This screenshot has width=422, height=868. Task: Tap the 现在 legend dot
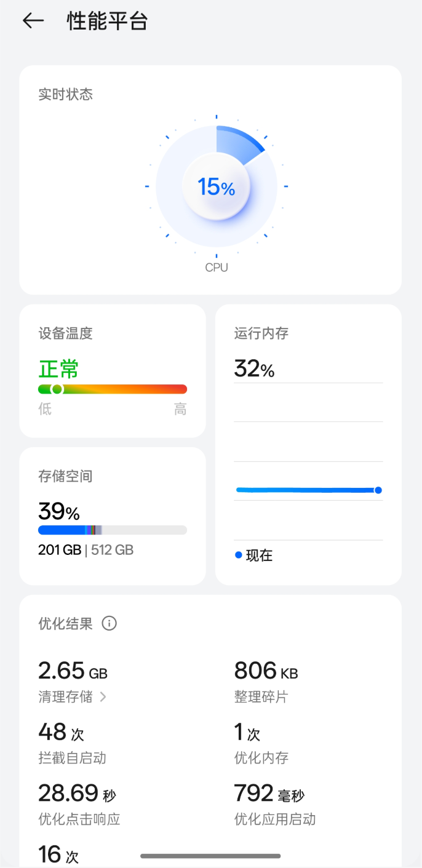click(239, 555)
